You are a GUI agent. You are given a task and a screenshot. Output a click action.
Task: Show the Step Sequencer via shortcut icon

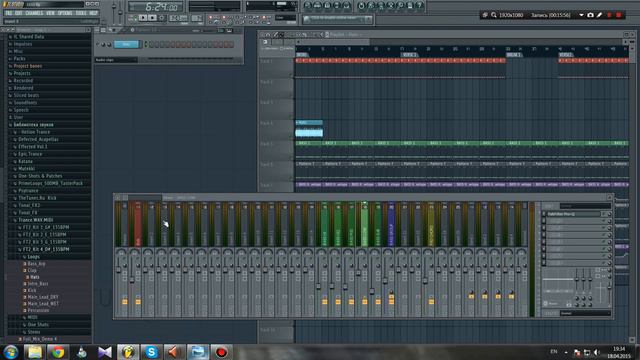(x=318, y=6)
